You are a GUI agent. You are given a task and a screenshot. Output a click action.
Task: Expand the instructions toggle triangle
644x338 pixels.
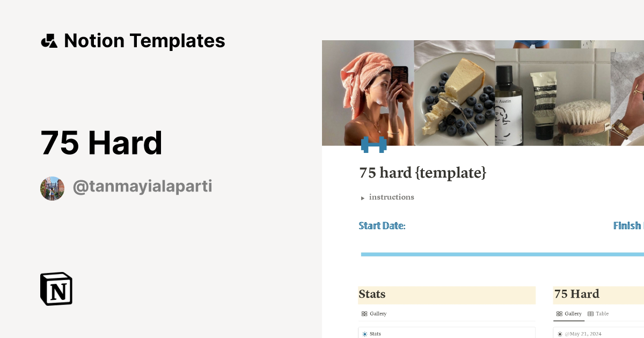coord(363,198)
